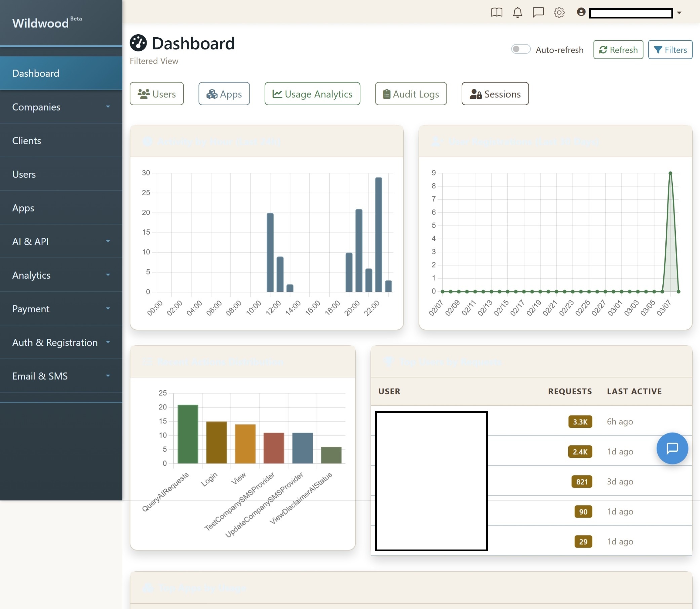Click the user profile avatar icon
The width and height of the screenshot is (700, 609).
pos(581,12)
